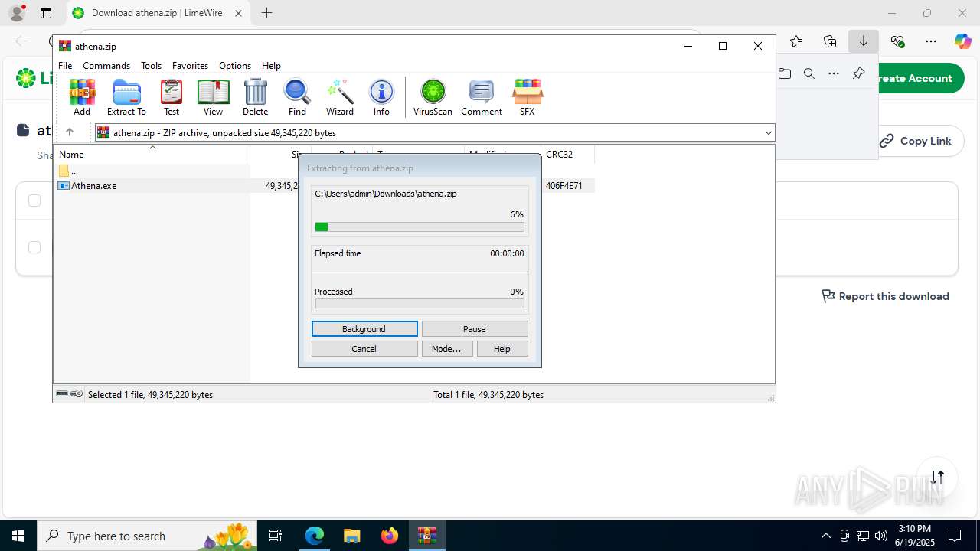
Task: Click Help in extraction dialog
Action: point(502,349)
